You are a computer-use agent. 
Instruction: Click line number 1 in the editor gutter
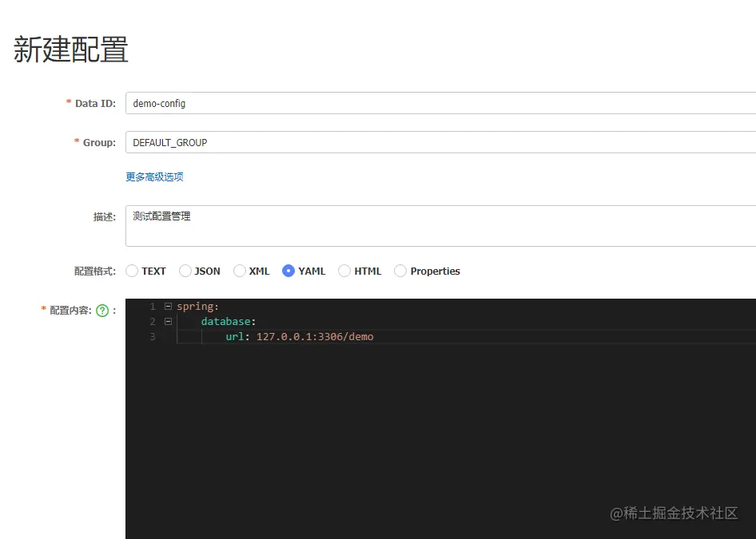coord(153,307)
